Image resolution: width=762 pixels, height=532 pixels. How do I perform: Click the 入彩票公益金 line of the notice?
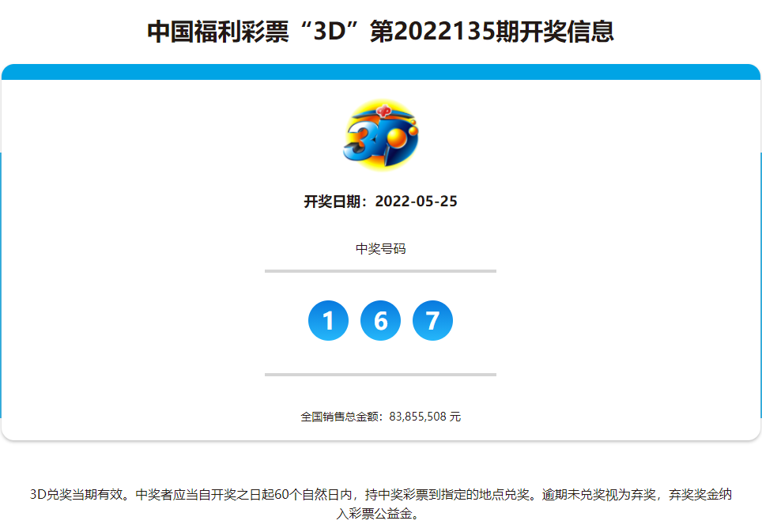380,514
